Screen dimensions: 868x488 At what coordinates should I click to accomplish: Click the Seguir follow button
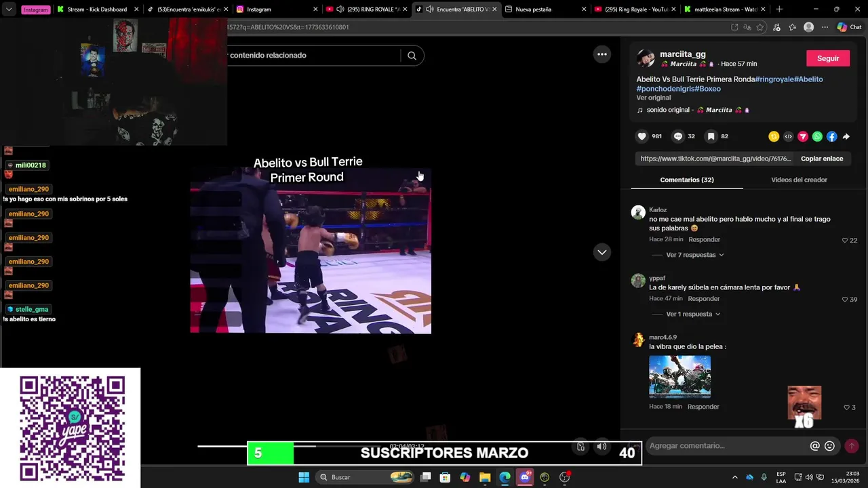pyautogui.click(x=828, y=58)
